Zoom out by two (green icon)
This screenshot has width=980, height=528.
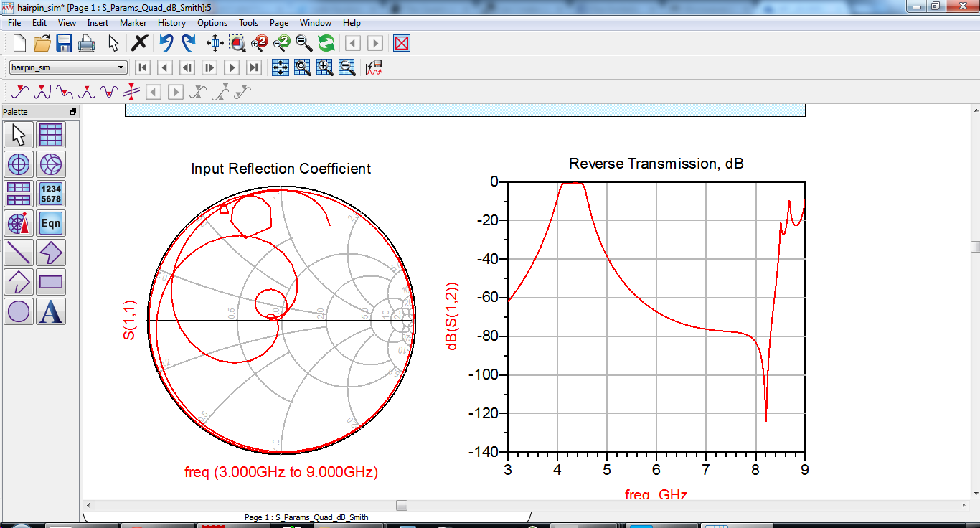(x=282, y=43)
